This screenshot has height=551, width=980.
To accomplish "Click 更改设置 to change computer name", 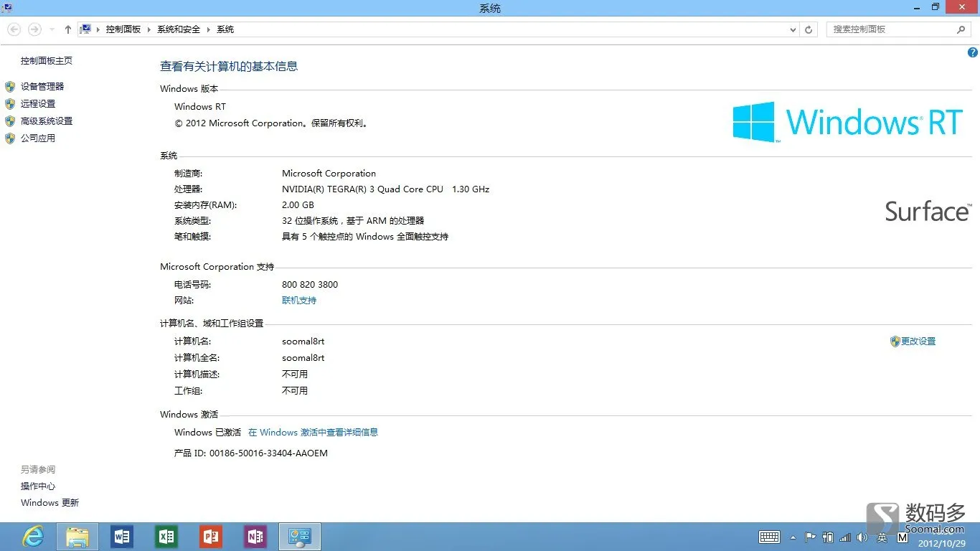I will [918, 342].
